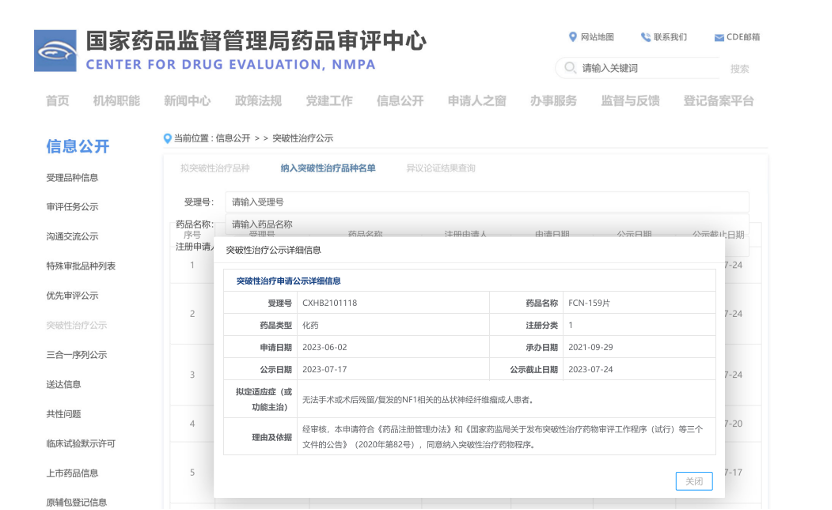Select the 纳入突破性治疗品种名单 tab
Image resolution: width=832 pixels, height=510 pixels.
[x=328, y=168]
